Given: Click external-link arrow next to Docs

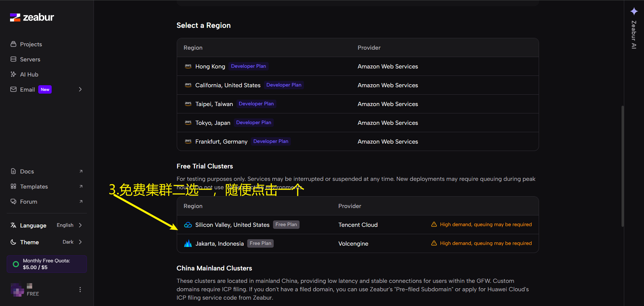Looking at the screenshot, I should 81,171.
